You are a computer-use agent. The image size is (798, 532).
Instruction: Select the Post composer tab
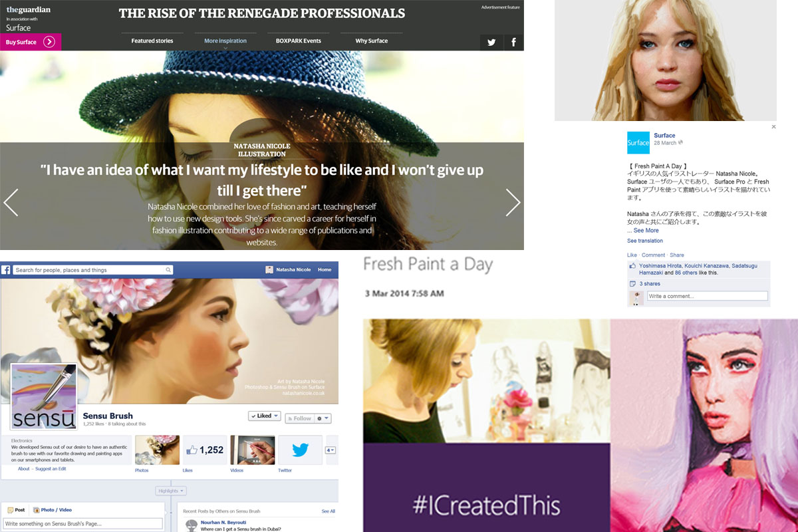(17, 510)
